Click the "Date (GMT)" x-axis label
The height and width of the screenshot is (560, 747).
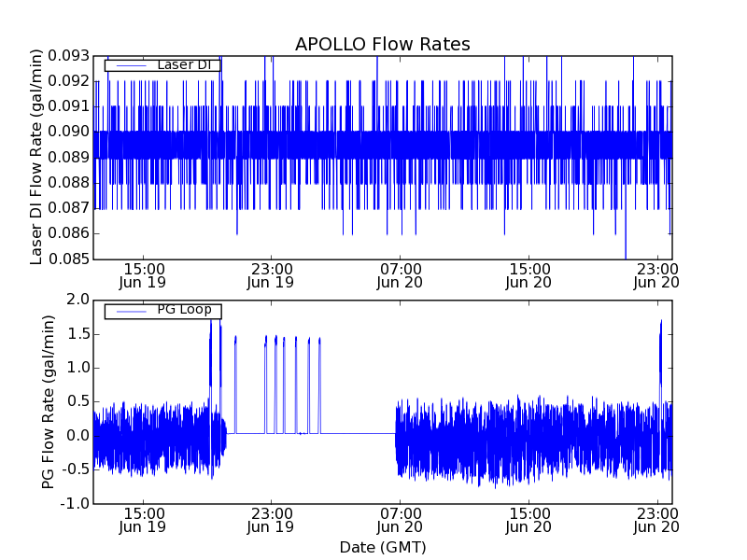(x=382, y=547)
